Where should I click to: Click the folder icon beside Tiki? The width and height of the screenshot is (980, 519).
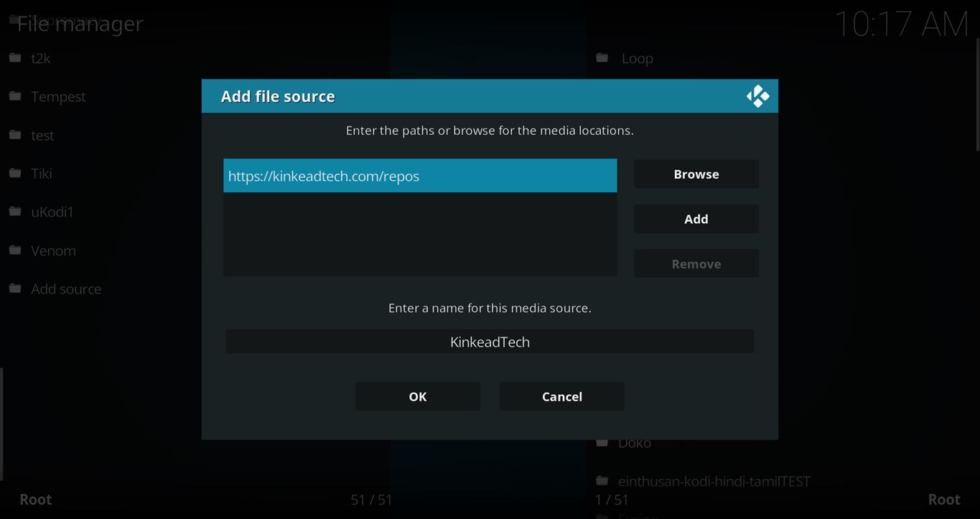click(15, 173)
